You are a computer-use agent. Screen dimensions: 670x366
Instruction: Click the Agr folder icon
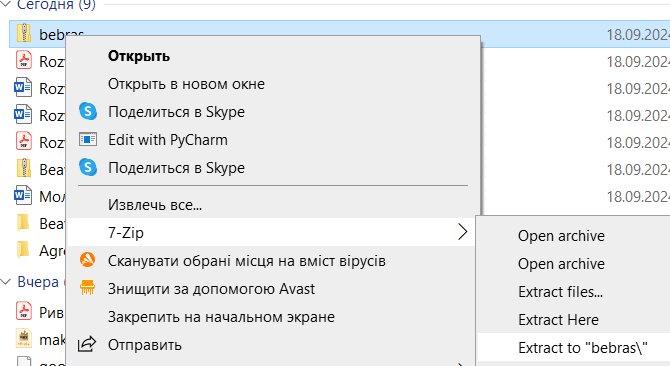pyautogui.click(x=23, y=250)
